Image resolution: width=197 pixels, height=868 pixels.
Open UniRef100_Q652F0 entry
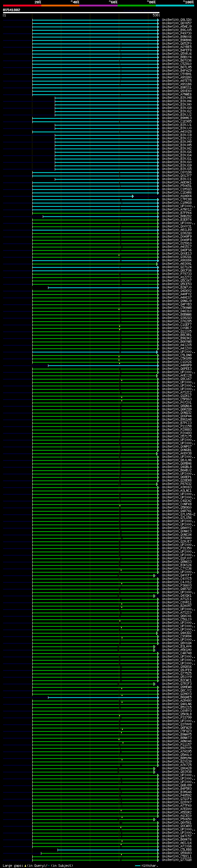tap(176, 43)
